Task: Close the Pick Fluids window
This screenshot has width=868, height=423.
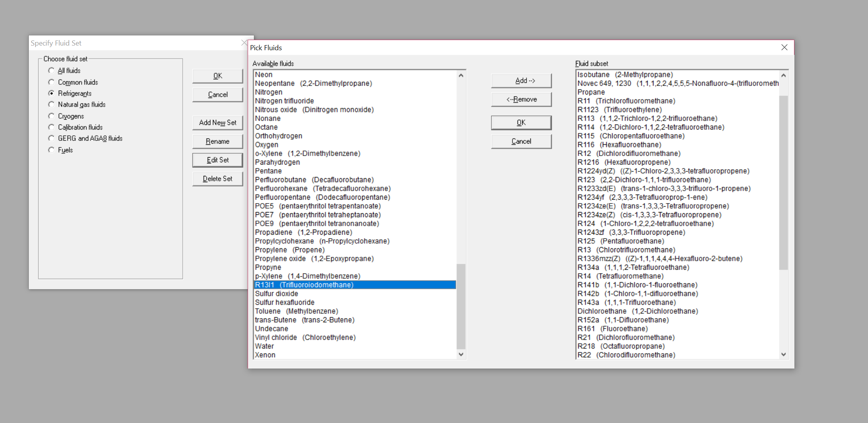Action: [784, 47]
